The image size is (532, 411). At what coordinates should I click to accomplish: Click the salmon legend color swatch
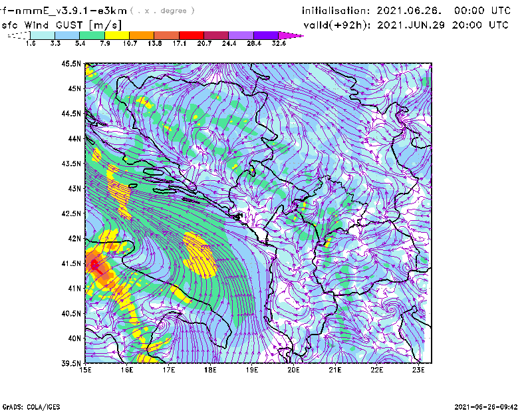coord(167,35)
